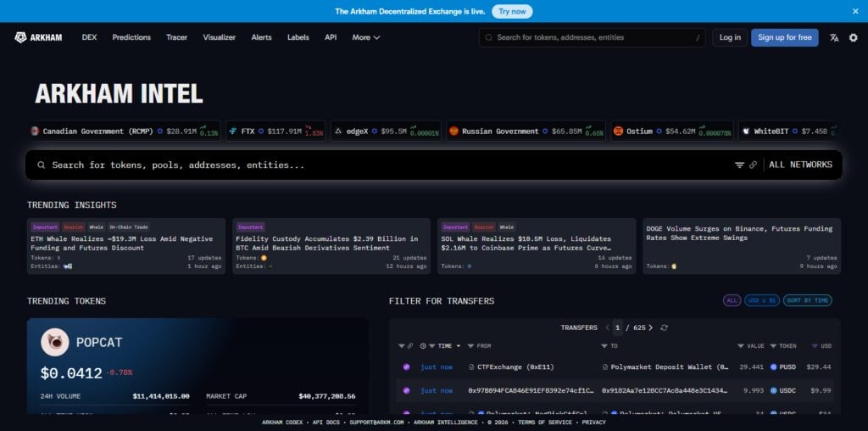Viewport: 868px width, 431px height.
Task: Click Sign up for free
Action: tap(784, 37)
